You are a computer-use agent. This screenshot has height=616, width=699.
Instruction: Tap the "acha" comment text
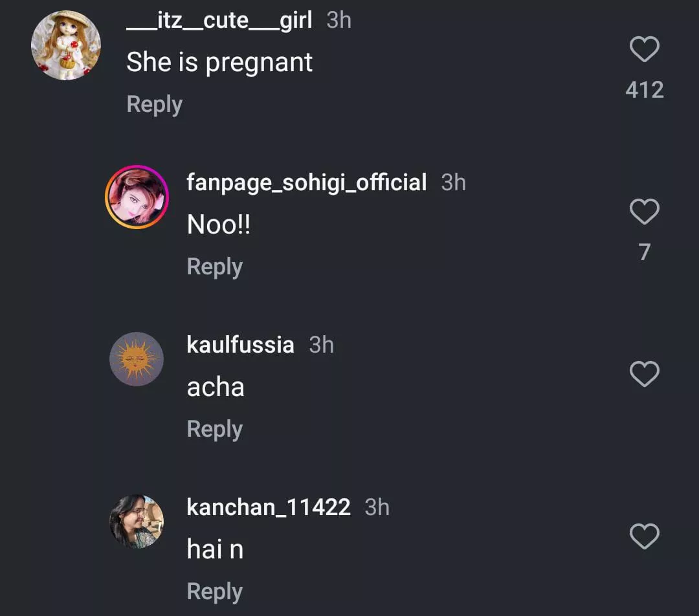216,388
